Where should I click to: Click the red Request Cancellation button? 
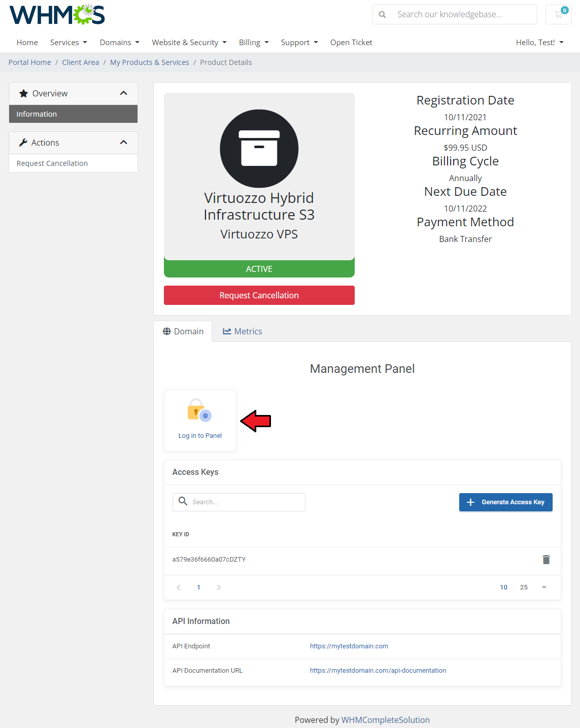(x=259, y=295)
